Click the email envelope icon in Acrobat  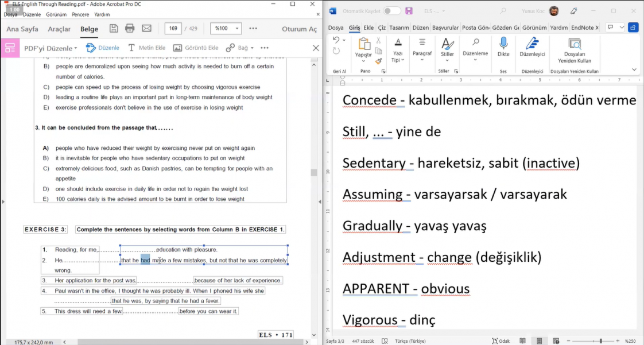(146, 29)
